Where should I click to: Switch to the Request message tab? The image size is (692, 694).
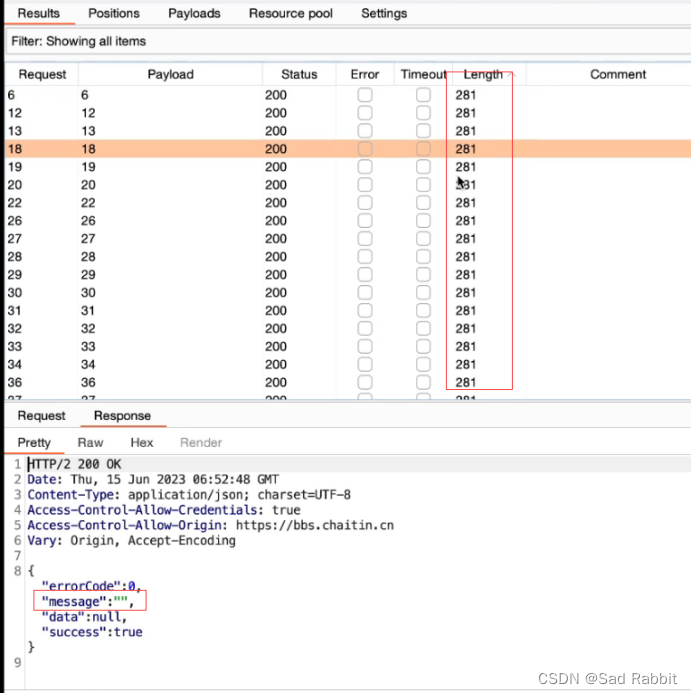click(x=41, y=416)
